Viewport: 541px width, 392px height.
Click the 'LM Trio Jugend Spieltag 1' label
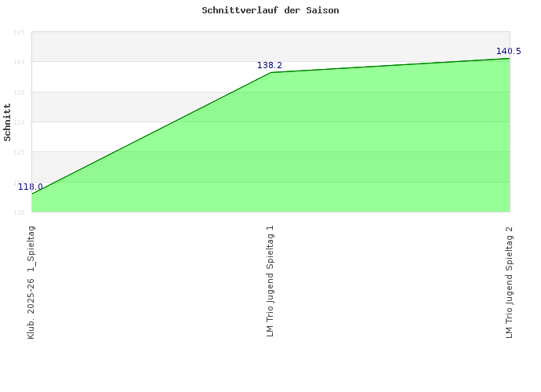pyautogui.click(x=270, y=281)
